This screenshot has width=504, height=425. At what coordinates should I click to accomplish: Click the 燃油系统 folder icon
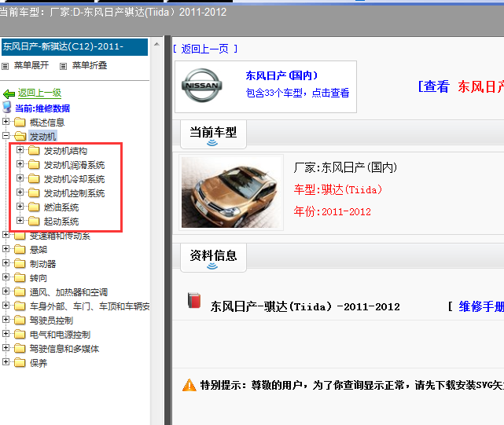(34, 207)
